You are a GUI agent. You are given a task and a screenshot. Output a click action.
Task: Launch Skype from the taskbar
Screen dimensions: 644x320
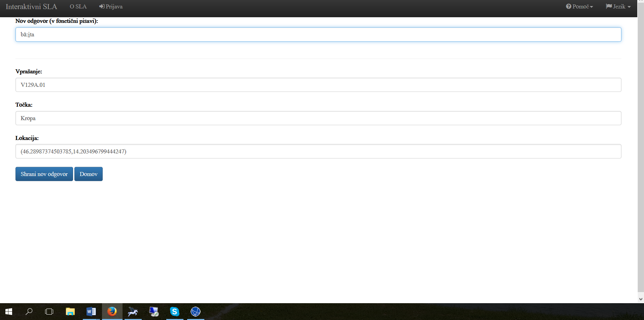pyautogui.click(x=174, y=312)
